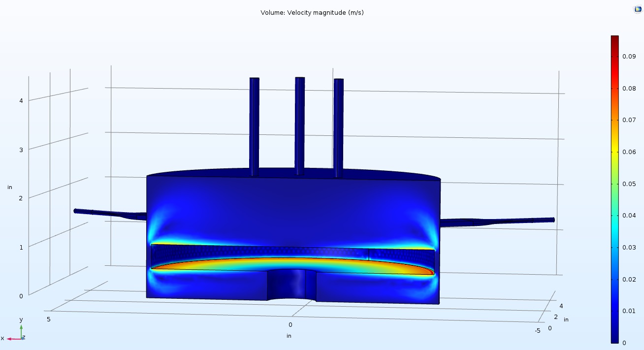Click the 0.09 label on the color scale

629,57
